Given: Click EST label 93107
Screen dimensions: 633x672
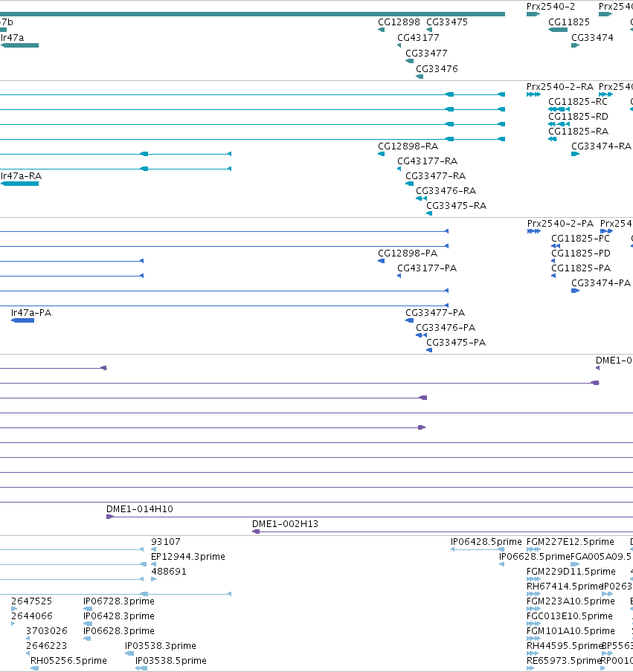Looking at the screenshot, I should [x=166, y=542].
